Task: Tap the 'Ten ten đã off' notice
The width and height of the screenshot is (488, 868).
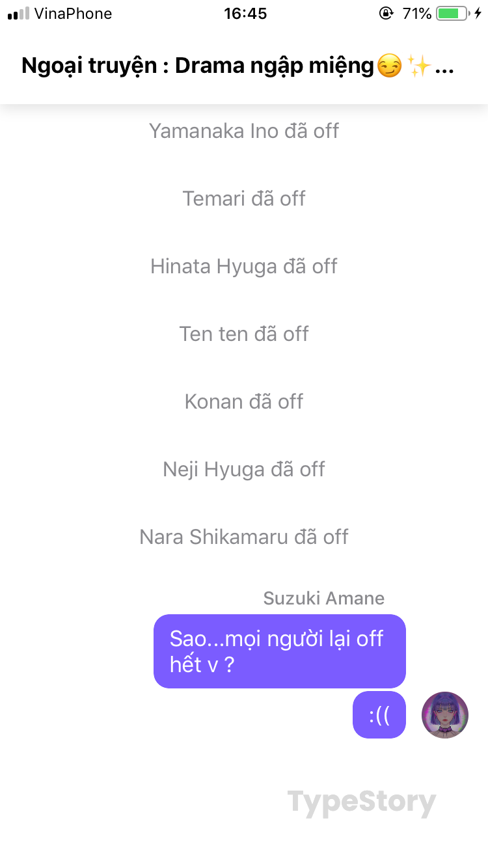Action: (x=244, y=334)
